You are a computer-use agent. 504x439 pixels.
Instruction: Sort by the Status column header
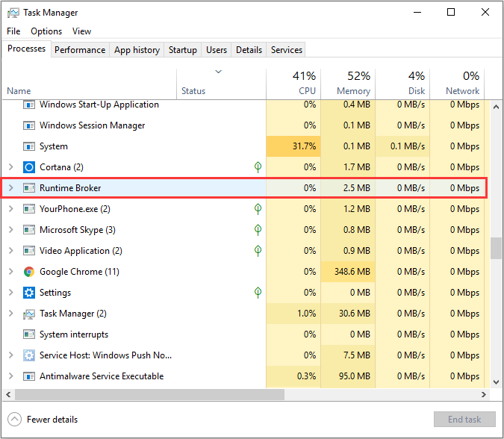[x=222, y=84]
